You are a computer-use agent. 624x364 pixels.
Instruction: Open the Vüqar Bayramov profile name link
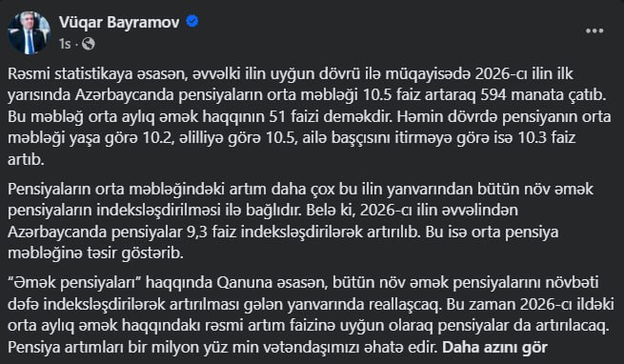[x=119, y=22]
